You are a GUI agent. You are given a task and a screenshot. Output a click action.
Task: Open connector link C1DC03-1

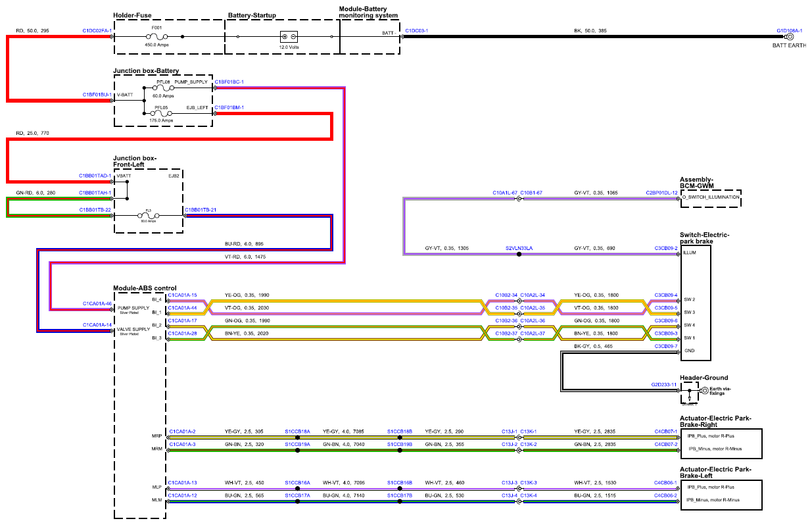417,30
